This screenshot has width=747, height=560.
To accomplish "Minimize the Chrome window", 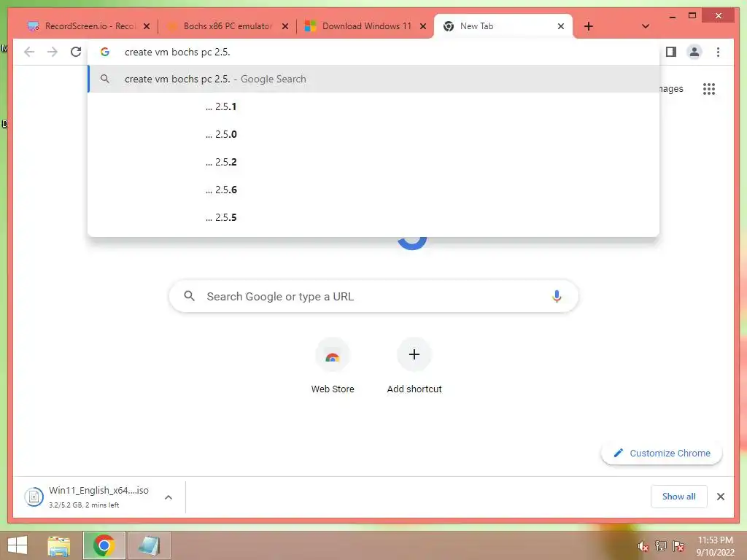I will click(x=672, y=16).
